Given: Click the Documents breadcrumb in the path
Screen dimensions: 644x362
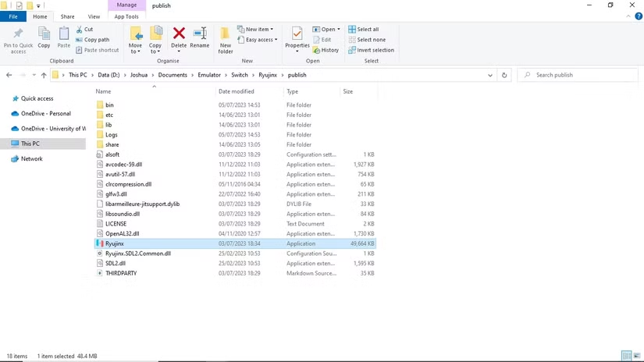Looking at the screenshot, I should pos(173,75).
